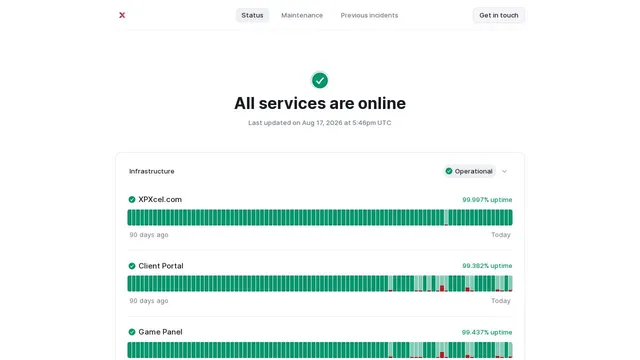The width and height of the screenshot is (640, 360).
Task: Collapse the Infrastructure section chevron
Action: [x=504, y=171]
